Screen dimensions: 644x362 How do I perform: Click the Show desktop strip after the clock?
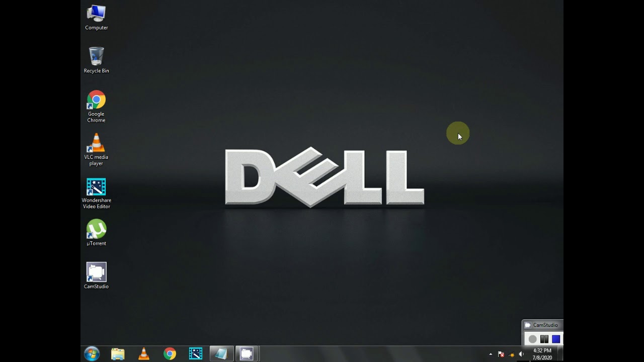[x=560, y=354]
